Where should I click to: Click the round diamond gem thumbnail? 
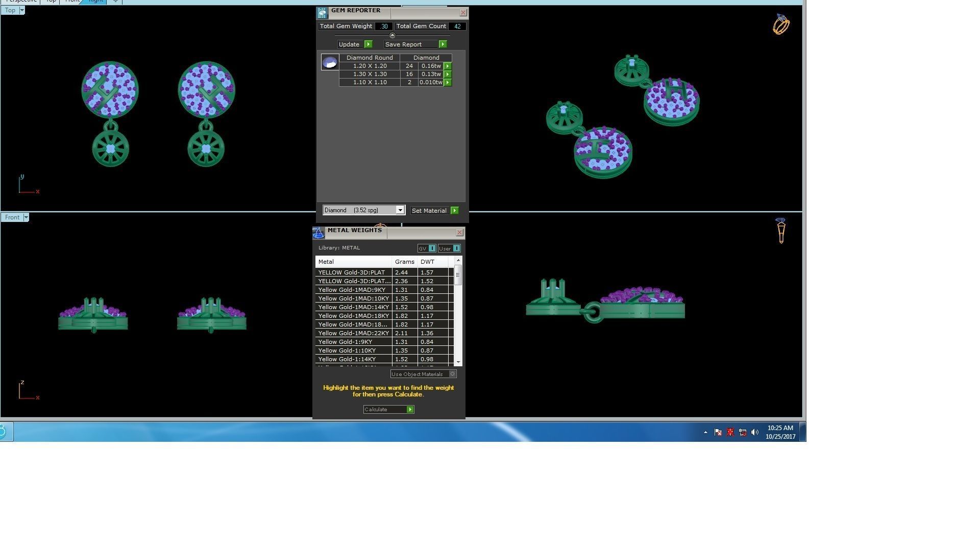(330, 63)
